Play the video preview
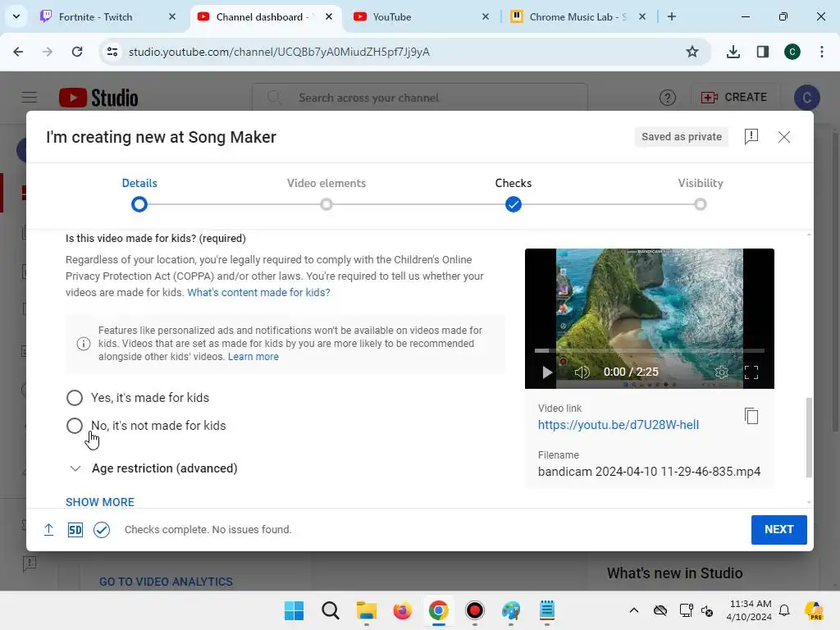The height and width of the screenshot is (630, 840). point(546,372)
